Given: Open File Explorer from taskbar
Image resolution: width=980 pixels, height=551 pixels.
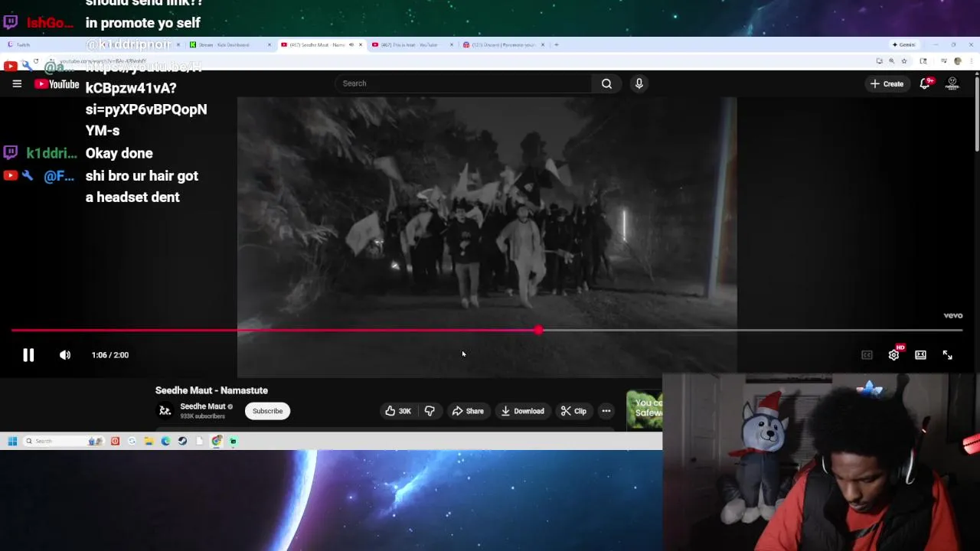Looking at the screenshot, I should (149, 441).
